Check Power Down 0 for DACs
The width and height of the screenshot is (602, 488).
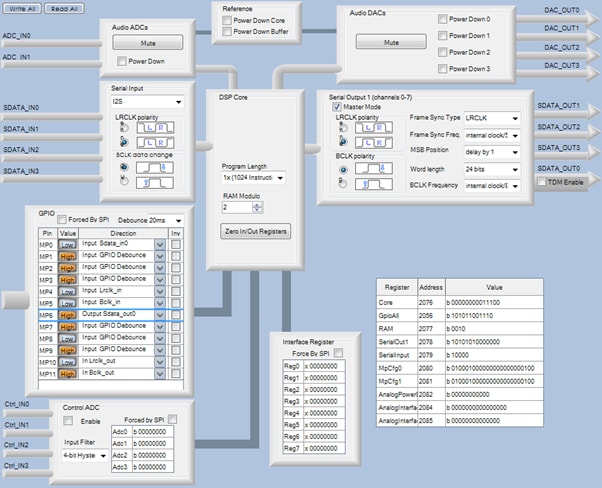(443, 19)
